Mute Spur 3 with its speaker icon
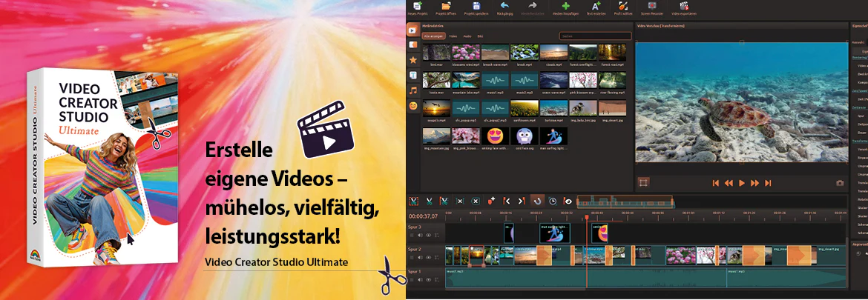Image resolution: width=868 pixels, height=300 pixels. (420, 235)
